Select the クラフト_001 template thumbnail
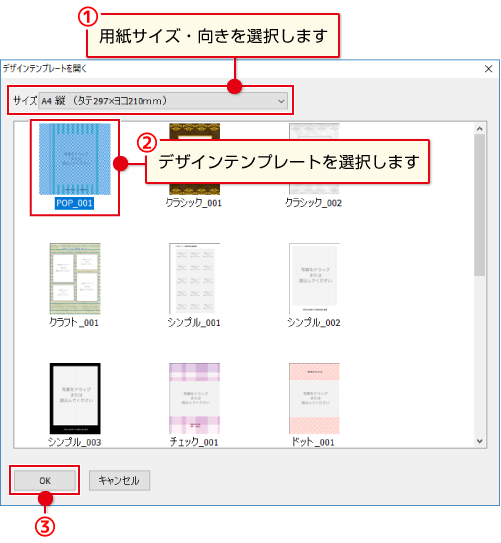 (75, 278)
